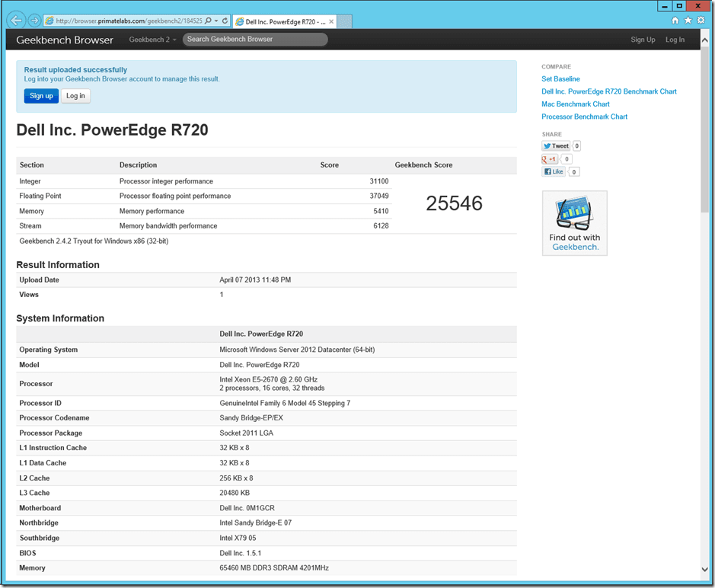Share the result via the Tweet button

click(556, 146)
